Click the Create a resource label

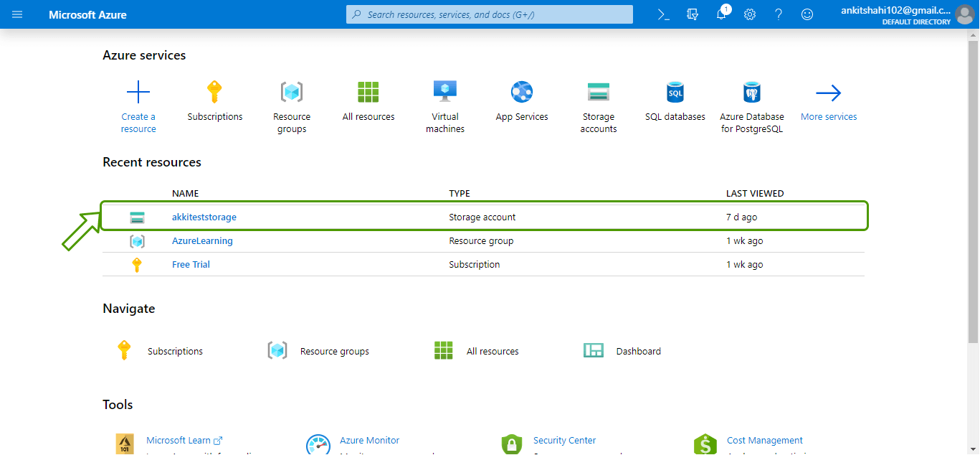(x=138, y=123)
